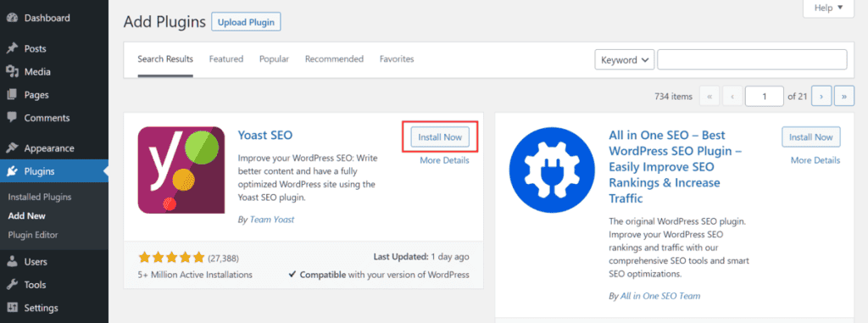Open All in One SEO title link
This screenshot has height=323, width=868.
click(x=675, y=167)
